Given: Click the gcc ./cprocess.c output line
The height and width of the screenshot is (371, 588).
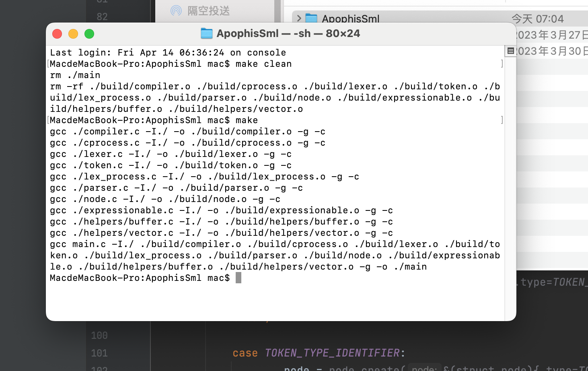Looking at the screenshot, I should coord(188,142).
